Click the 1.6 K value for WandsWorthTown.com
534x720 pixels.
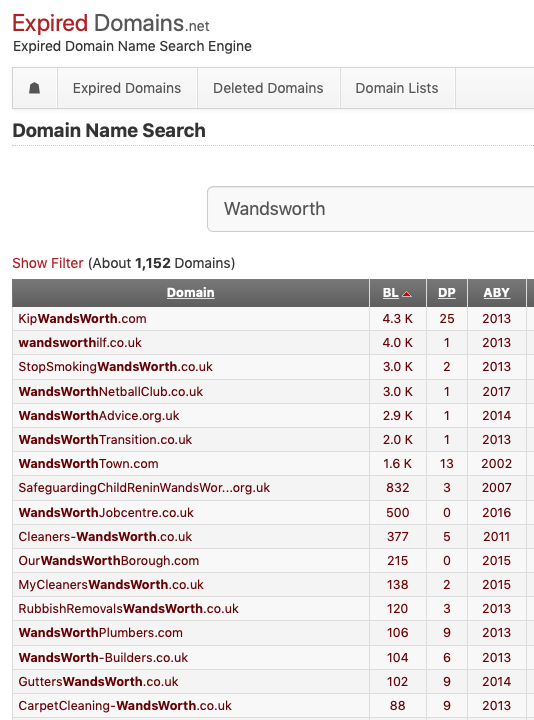[398, 464]
